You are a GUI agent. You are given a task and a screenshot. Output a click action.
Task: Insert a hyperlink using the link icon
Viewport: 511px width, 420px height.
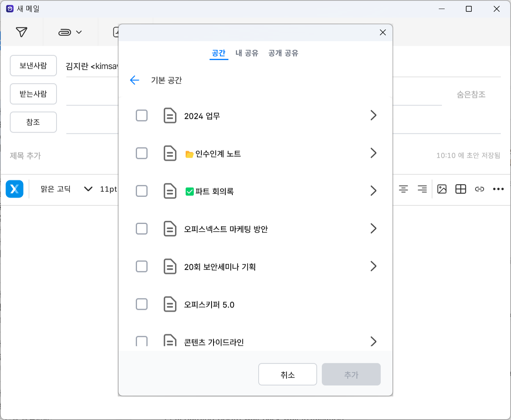pyautogui.click(x=480, y=189)
